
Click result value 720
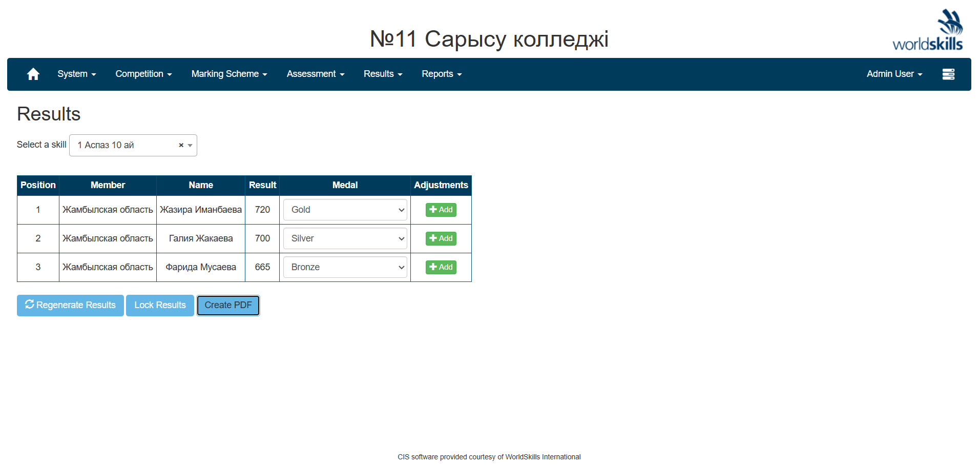pyautogui.click(x=262, y=210)
